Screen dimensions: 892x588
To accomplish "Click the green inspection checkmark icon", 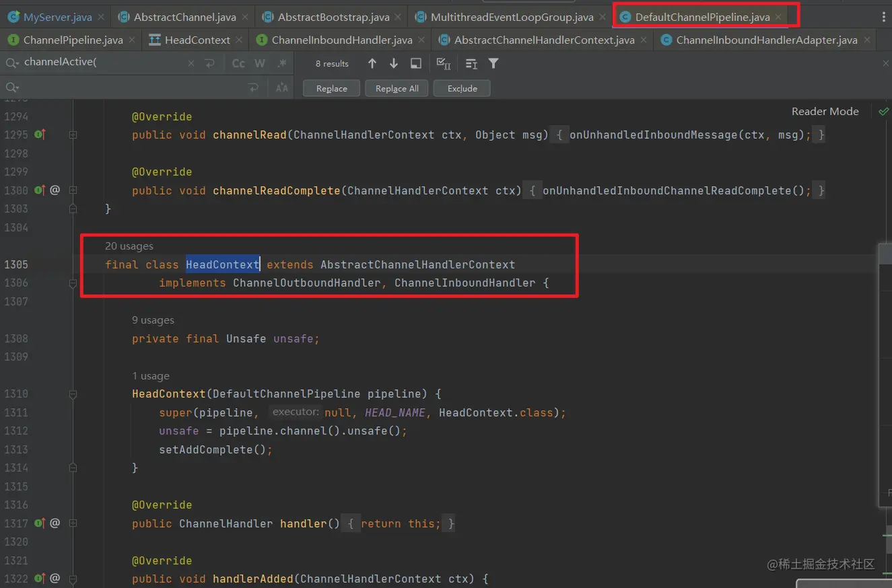I will (883, 112).
